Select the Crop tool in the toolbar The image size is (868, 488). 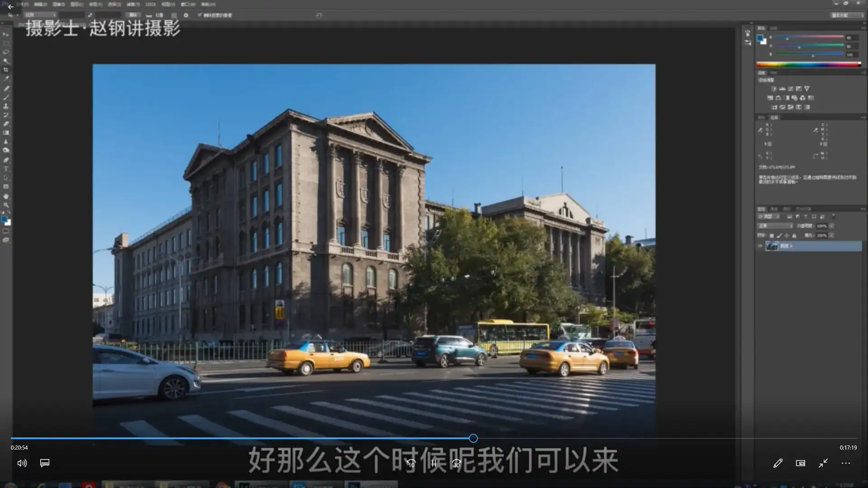[6, 69]
